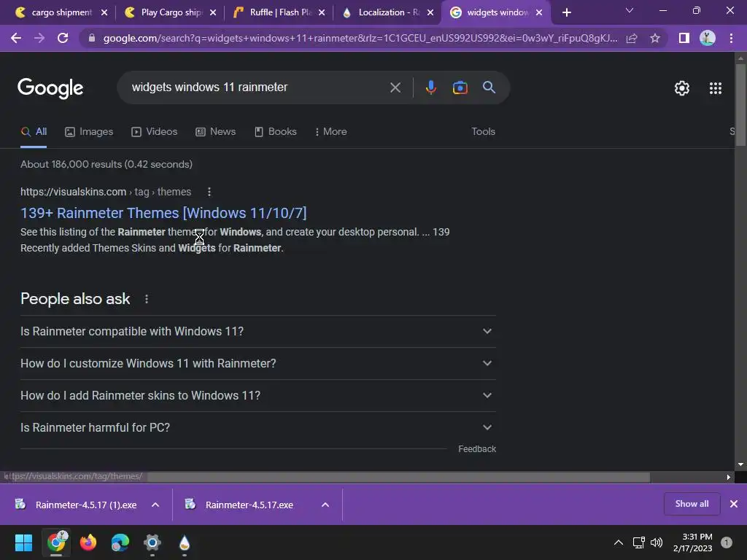
Task: Open the notification count badge
Action: pos(726,542)
